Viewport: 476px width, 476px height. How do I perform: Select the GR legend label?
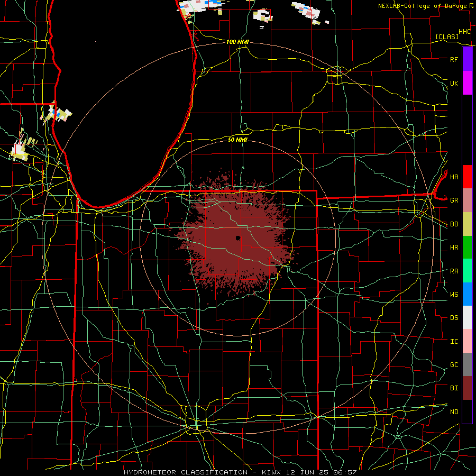(x=454, y=200)
